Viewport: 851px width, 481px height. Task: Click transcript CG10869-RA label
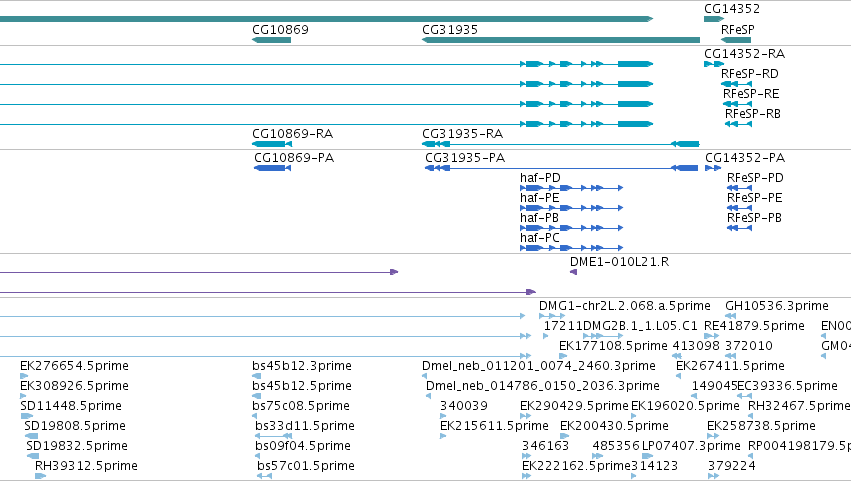point(293,134)
